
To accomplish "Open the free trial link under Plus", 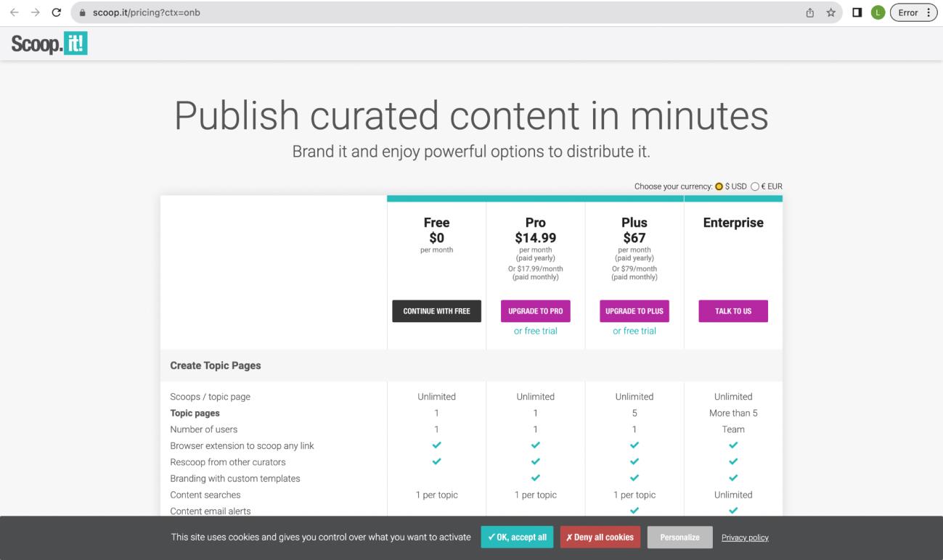I will (634, 331).
